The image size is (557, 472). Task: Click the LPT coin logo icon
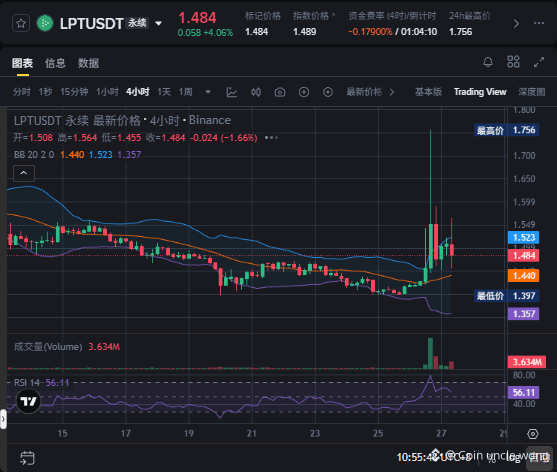(45, 23)
